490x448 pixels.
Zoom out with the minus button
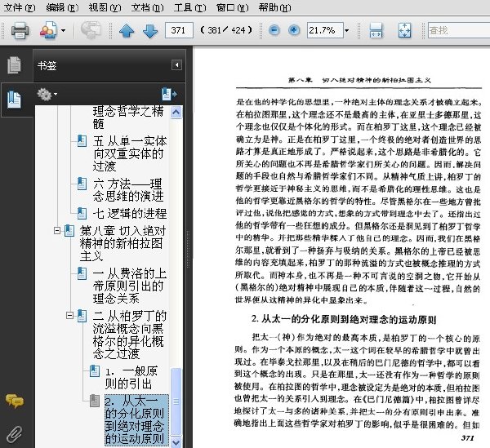(x=274, y=30)
